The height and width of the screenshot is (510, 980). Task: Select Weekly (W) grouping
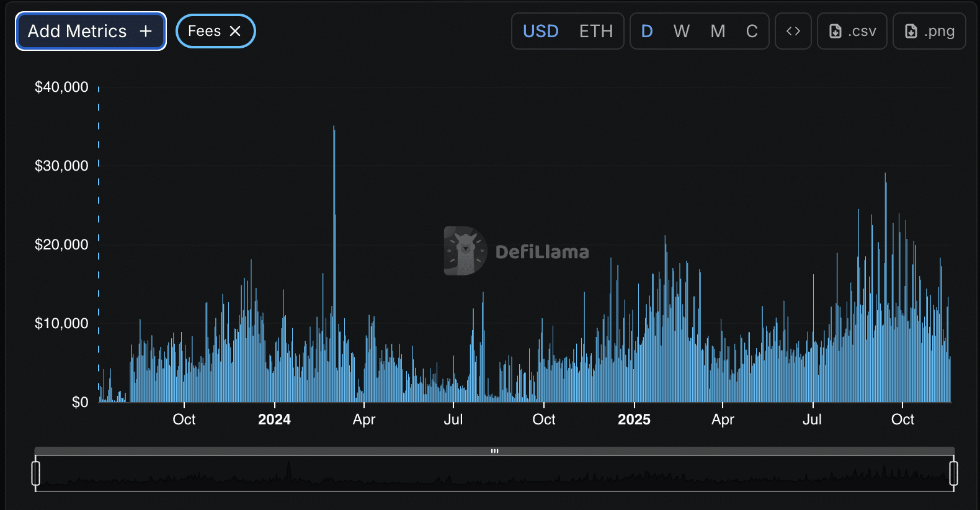click(x=681, y=31)
